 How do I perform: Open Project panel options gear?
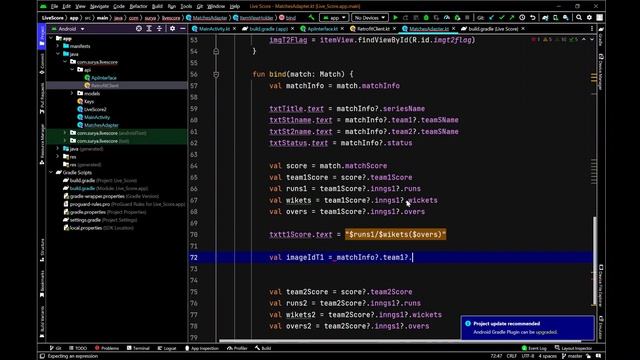[x=172, y=29]
